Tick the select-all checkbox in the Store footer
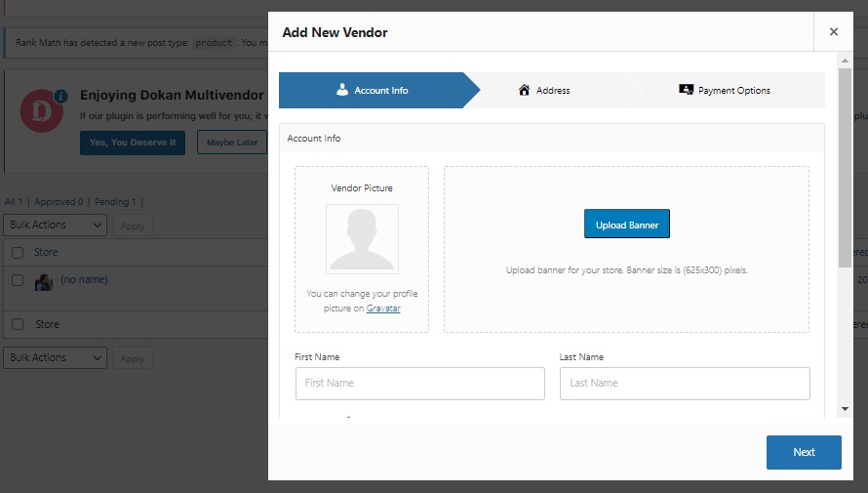Viewport: 868px width, 493px height. [x=18, y=325]
